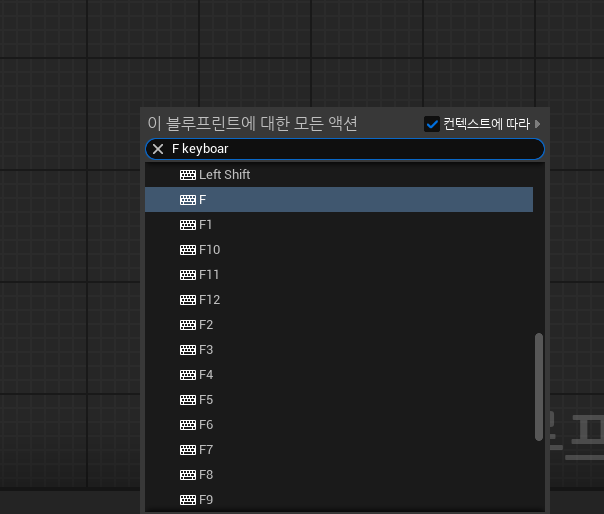Click keyboard icon beside Left Shift
The width and height of the screenshot is (604, 514).
coord(188,175)
